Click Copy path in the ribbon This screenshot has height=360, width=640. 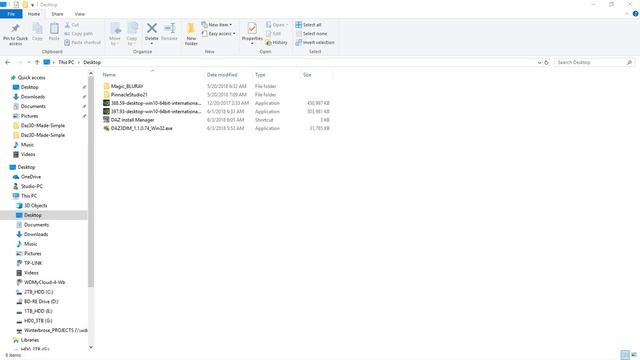[x=79, y=33]
